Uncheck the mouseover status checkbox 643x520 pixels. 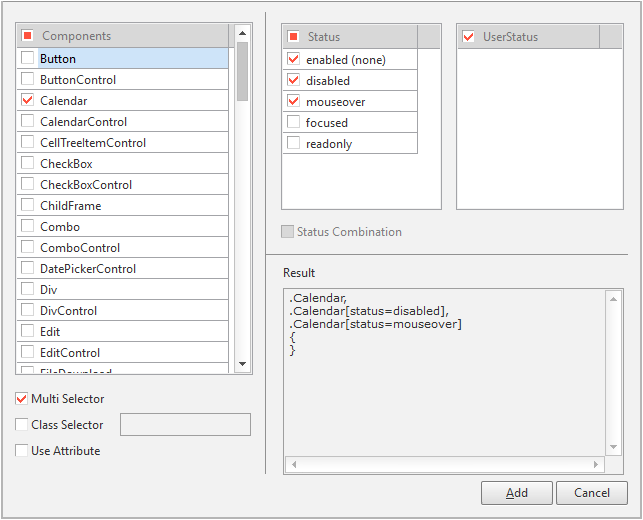(293, 102)
